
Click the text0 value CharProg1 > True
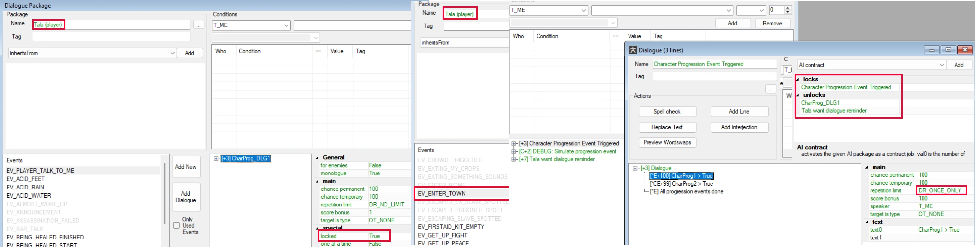(x=939, y=230)
